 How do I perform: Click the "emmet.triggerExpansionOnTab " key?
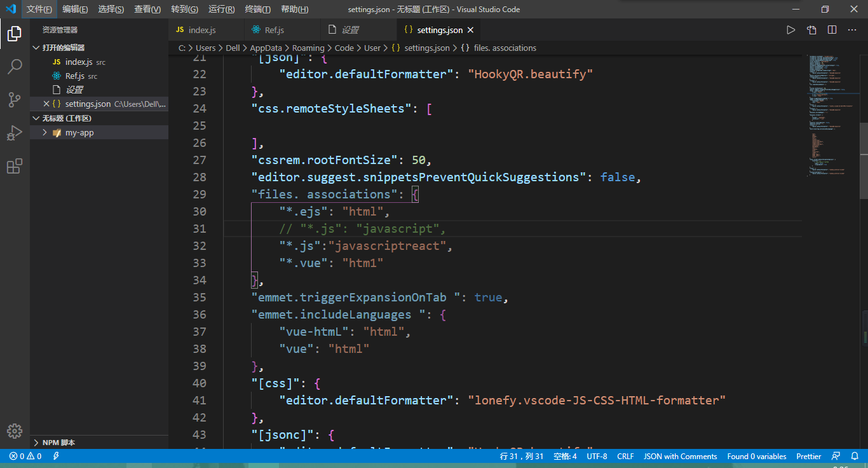360,297
